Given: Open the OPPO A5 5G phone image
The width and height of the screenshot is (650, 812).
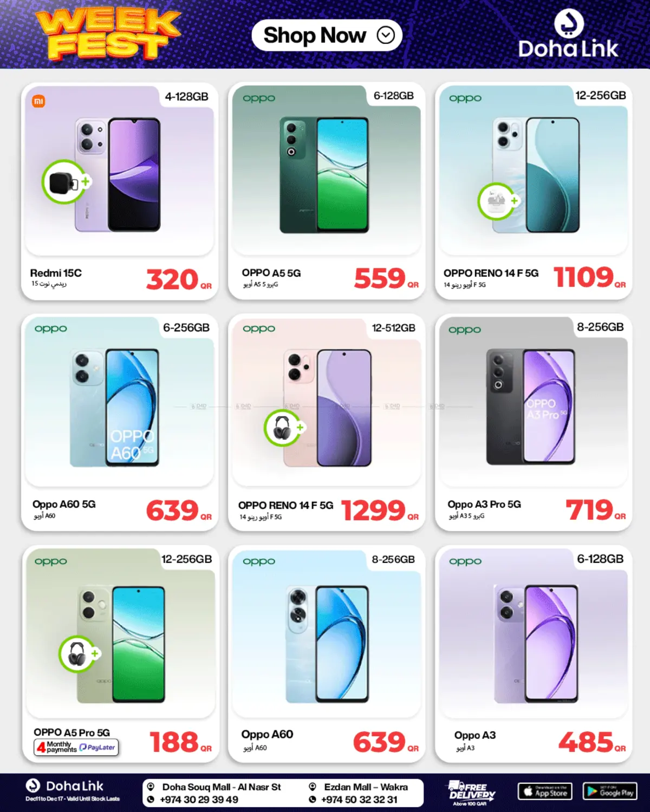Looking at the screenshot, I should pyautogui.click(x=324, y=175).
